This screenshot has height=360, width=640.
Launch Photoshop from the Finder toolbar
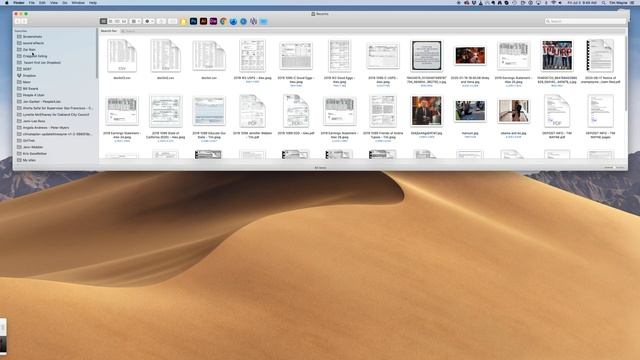[193, 21]
